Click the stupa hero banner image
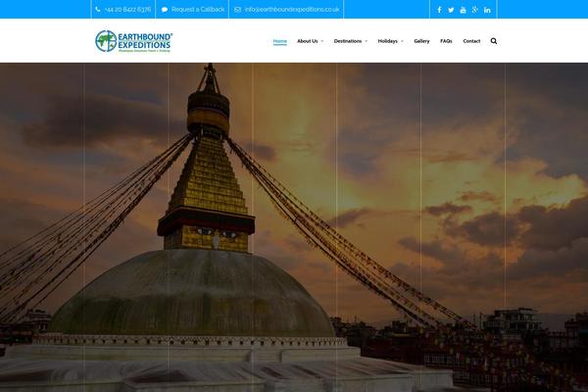 tap(294, 227)
